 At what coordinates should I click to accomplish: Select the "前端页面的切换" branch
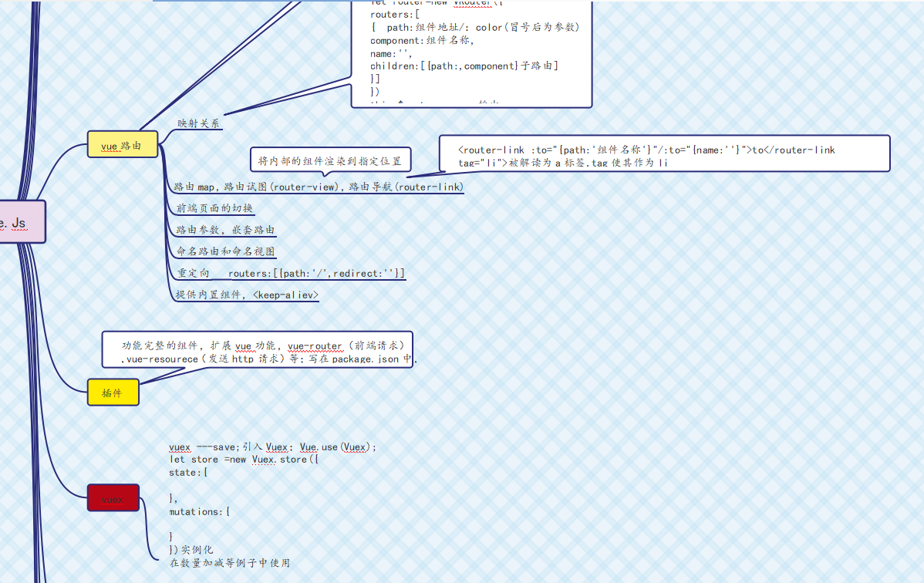coord(214,208)
